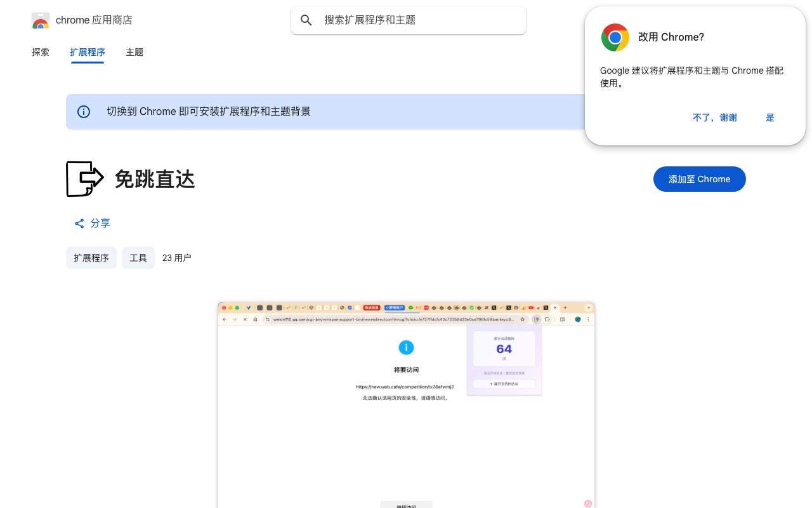Click the 改用 Chrome? popup heading
This screenshot has width=812, height=508.
[x=671, y=37]
